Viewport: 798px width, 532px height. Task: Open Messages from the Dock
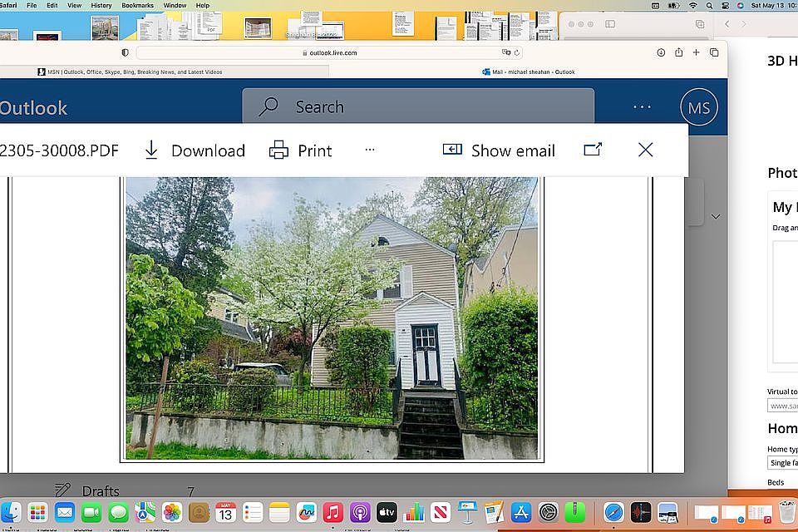119,512
